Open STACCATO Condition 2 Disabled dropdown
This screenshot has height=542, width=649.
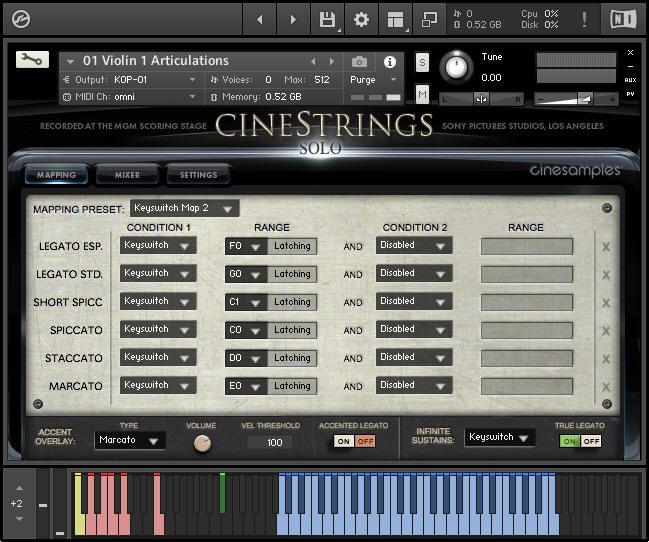pyautogui.click(x=414, y=357)
